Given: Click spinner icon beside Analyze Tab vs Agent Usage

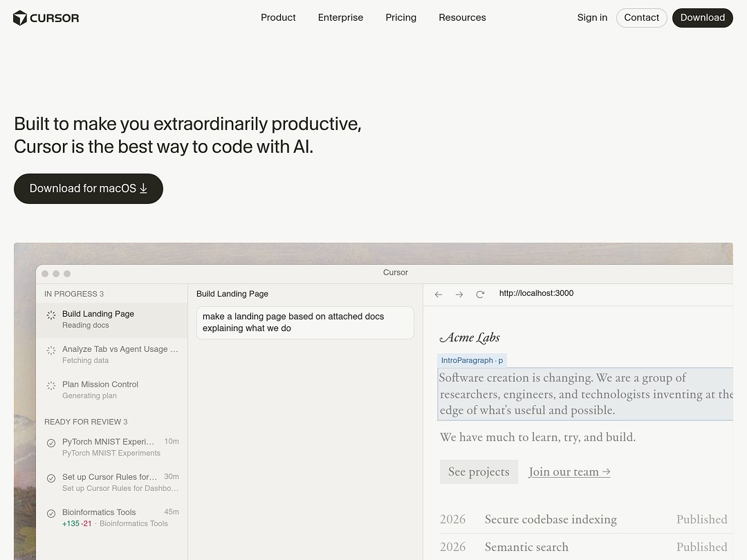Looking at the screenshot, I should click(51, 351).
